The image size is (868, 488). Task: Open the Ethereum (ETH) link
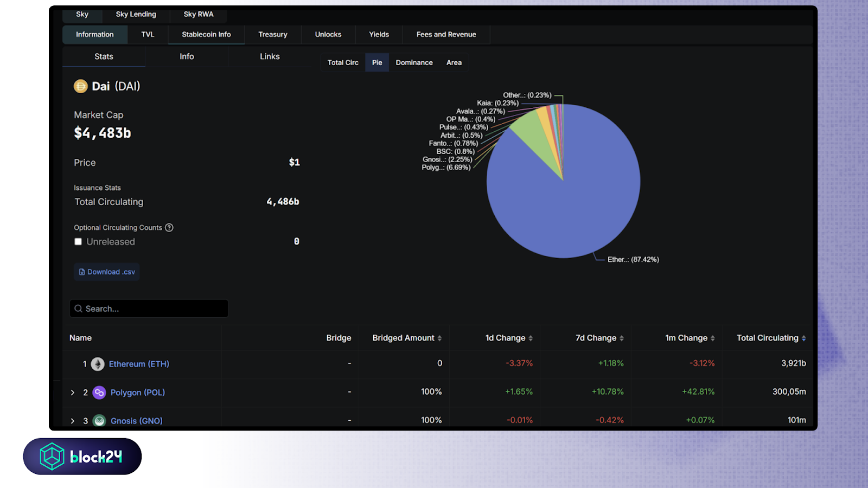pyautogui.click(x=139, y=364)
